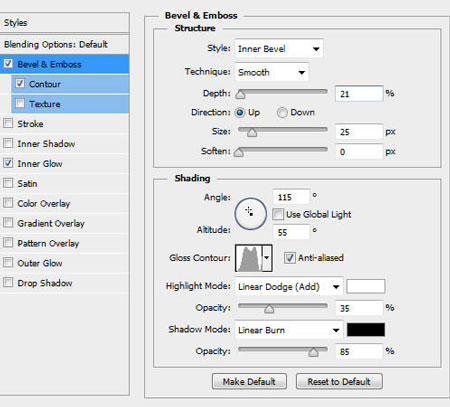
Task: Click the Size value field showing 25
Action: [359, 132]
